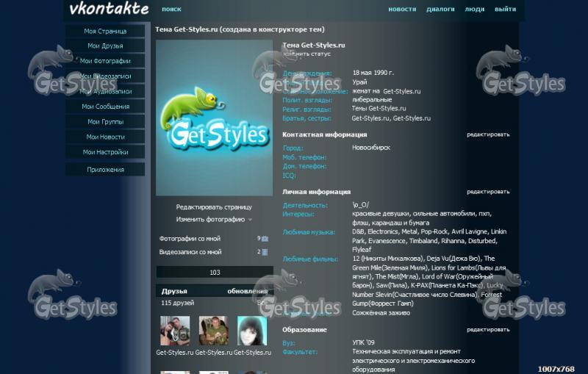The image size is (588, 374).
Task: Open новости in the top navigation
Action: click(x=402, y=10)
